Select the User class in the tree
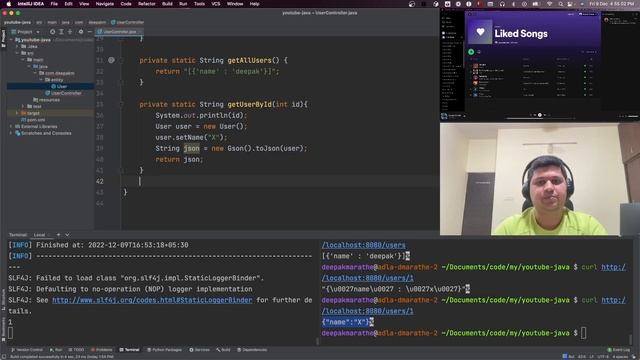Screen dimensions: 640x360 pyautogui.click(x=59, y=86)
